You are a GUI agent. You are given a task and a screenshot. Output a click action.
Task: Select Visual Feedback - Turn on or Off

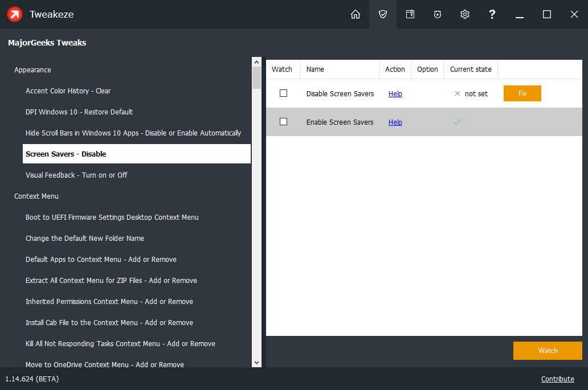76,175
